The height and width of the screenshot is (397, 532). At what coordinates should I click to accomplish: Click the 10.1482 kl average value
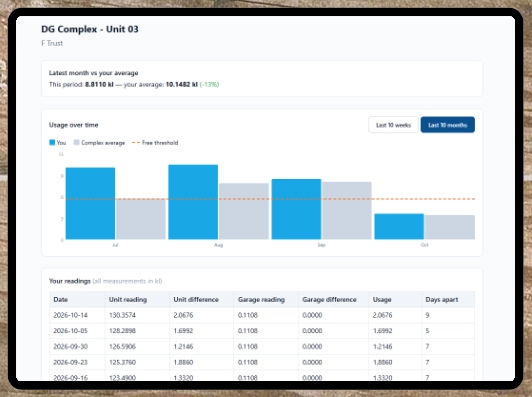tap(182, 84)
